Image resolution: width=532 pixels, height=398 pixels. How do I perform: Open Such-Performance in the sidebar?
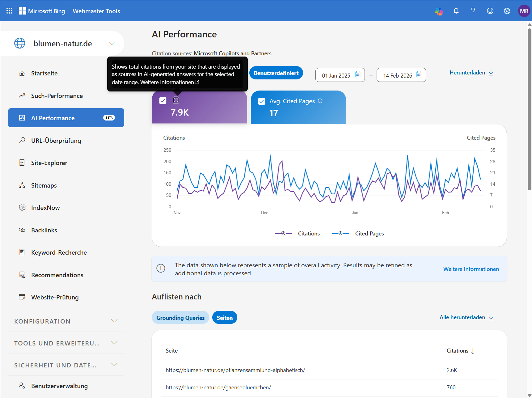(57, 96)
